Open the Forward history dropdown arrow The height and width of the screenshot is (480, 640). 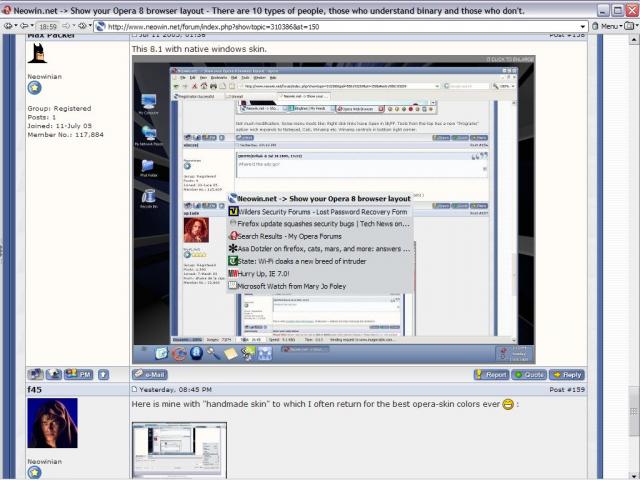tap(73, 26)
